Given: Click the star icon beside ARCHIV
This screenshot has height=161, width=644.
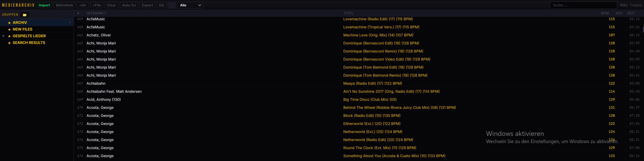Looking at the screenshot, I should coord(10,23).
